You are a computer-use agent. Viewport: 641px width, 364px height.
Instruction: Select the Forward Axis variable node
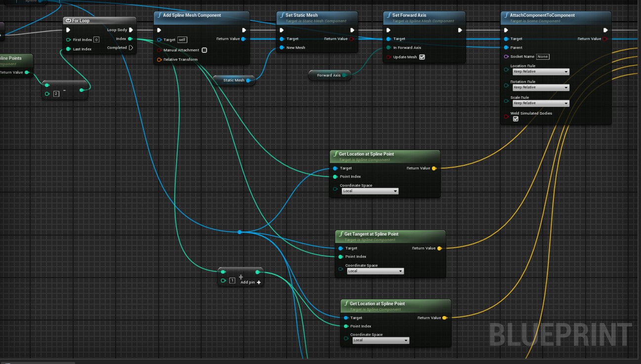coord(329,76)
